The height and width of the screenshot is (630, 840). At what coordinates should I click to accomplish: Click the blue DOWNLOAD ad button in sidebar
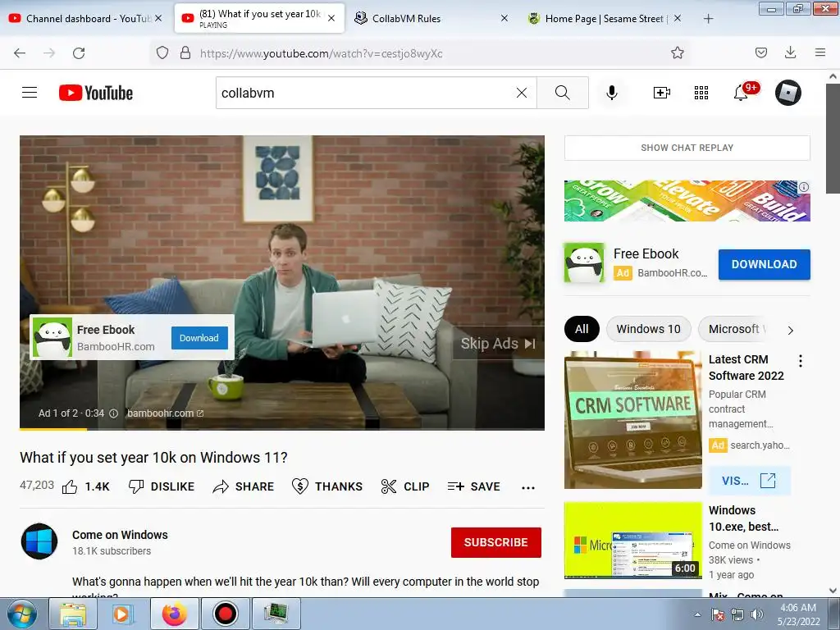click(x=764, y=264)
